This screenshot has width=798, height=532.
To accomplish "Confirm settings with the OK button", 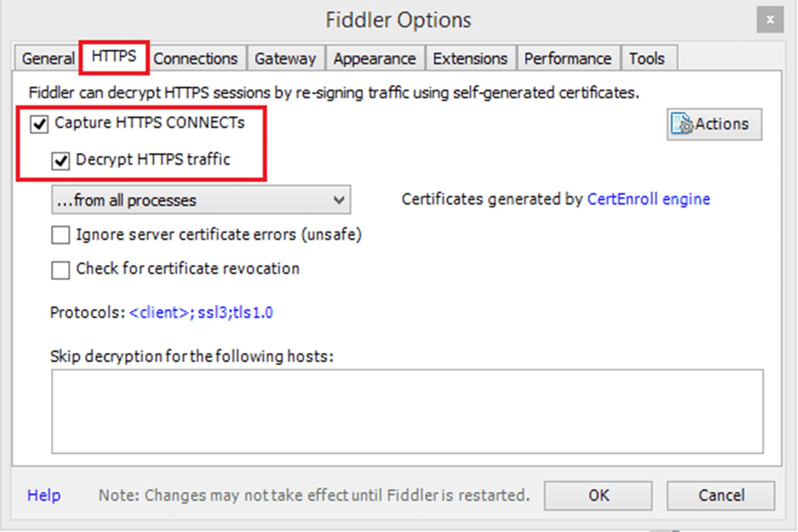I will tap(598, 496).
